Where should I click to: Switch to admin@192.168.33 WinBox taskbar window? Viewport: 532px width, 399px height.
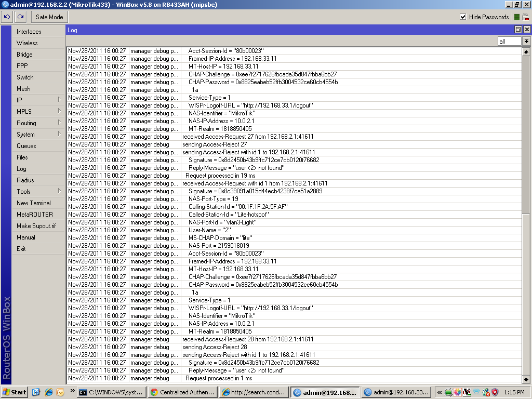[396, 392]
